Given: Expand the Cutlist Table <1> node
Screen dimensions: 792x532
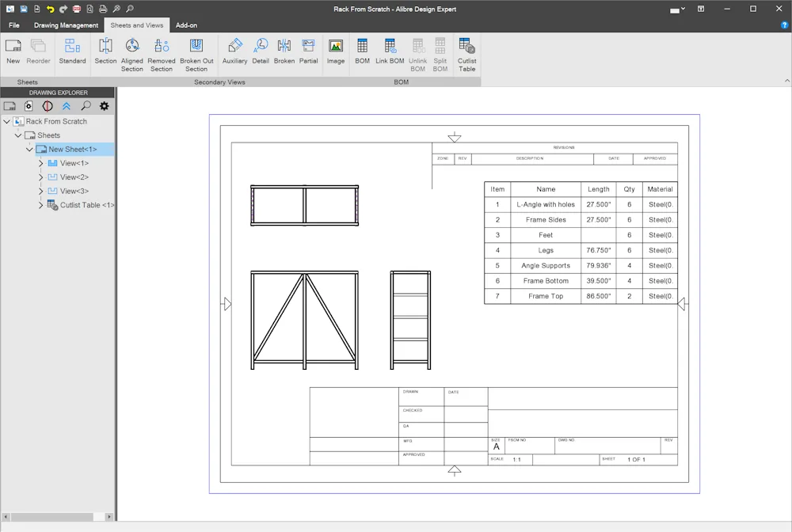Looking at the screenshot, I should click(41, 205).
